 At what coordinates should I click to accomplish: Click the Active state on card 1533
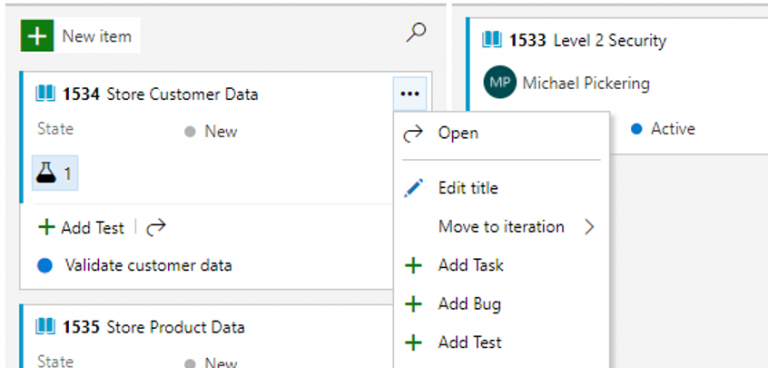coord(672,129)
